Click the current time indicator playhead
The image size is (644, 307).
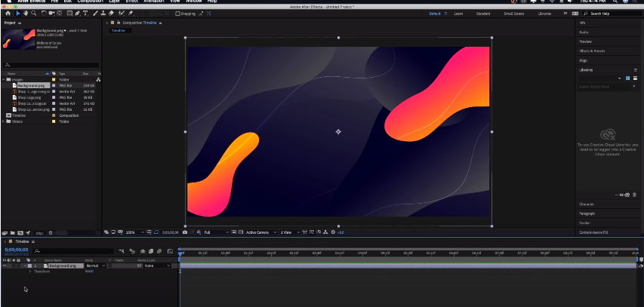point(180,253)
